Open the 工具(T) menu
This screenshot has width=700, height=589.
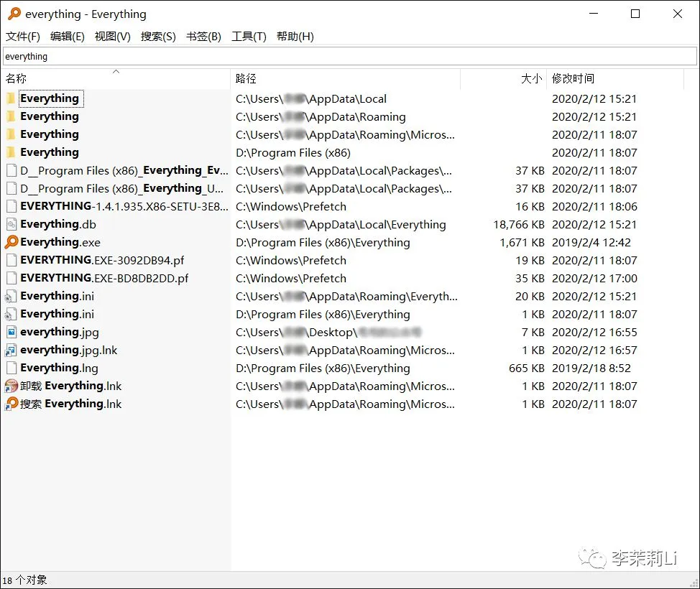click(x=249, y=37)
